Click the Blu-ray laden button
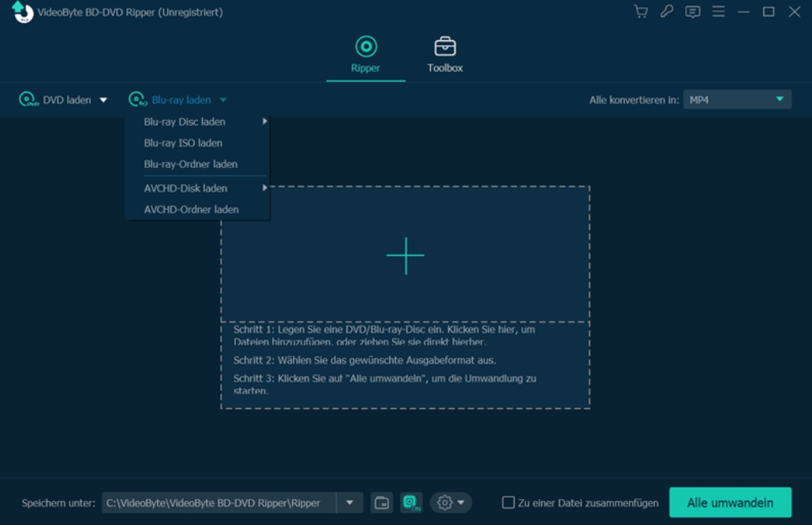 click(170, 99)
